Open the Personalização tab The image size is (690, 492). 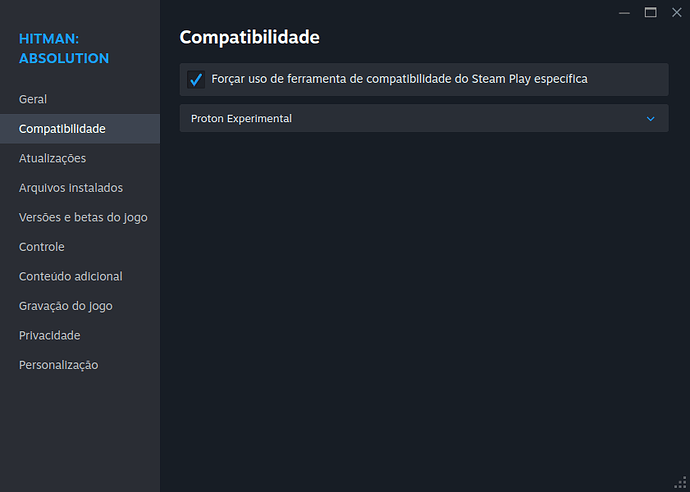pyautogui.click(x=80, y=364)
